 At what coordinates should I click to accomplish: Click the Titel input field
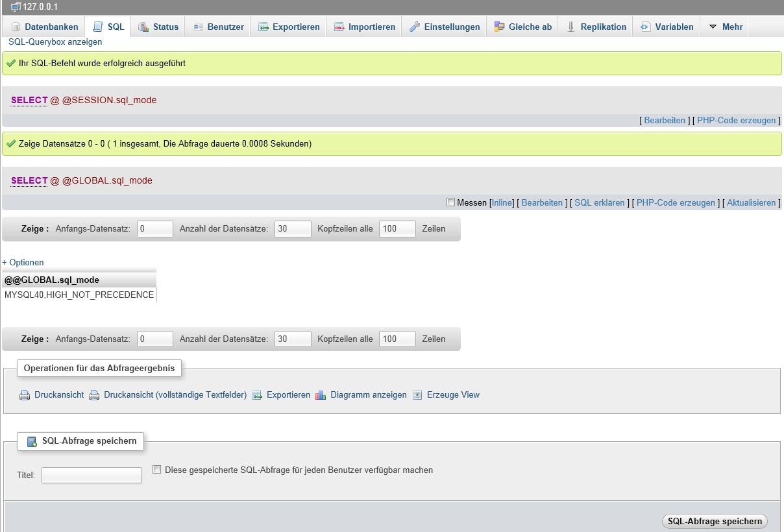92,476
